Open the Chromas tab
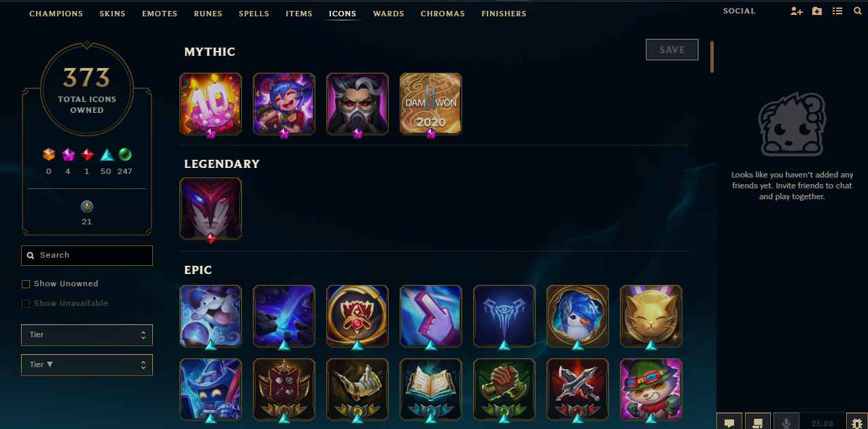Viewport: 868px width, 429px height. pos(442,14)
